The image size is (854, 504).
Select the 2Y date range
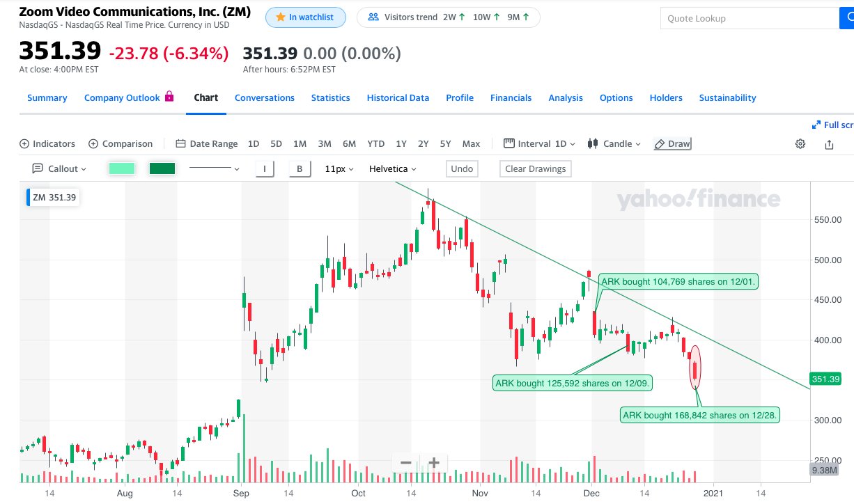(423, 144)
